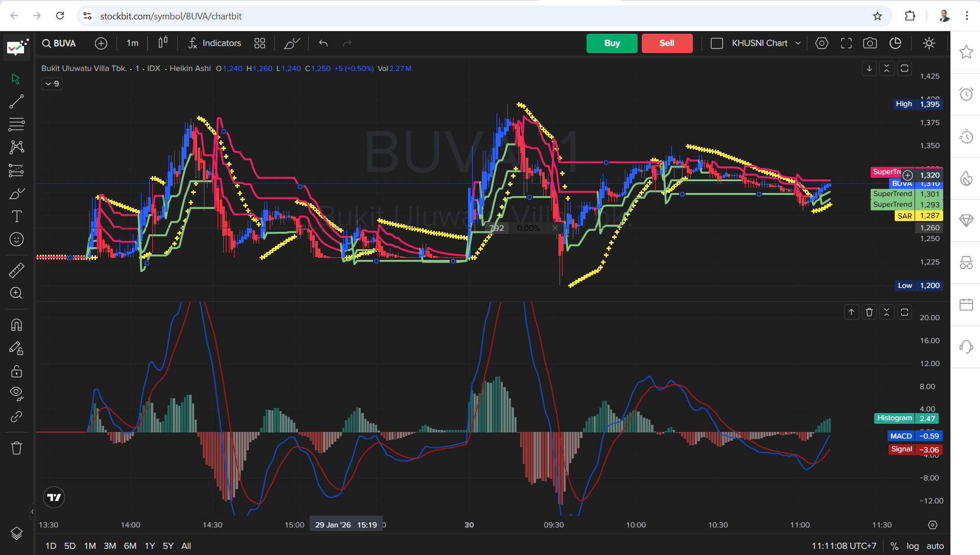Activate the zoom in tool
Viewport: 980px width, 555px height.
tap(16, 293)
